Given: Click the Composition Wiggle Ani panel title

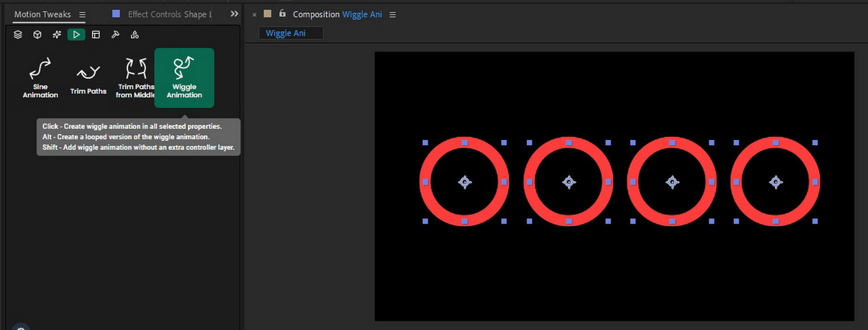Looking at the screenshot, I should pos(337,14).
